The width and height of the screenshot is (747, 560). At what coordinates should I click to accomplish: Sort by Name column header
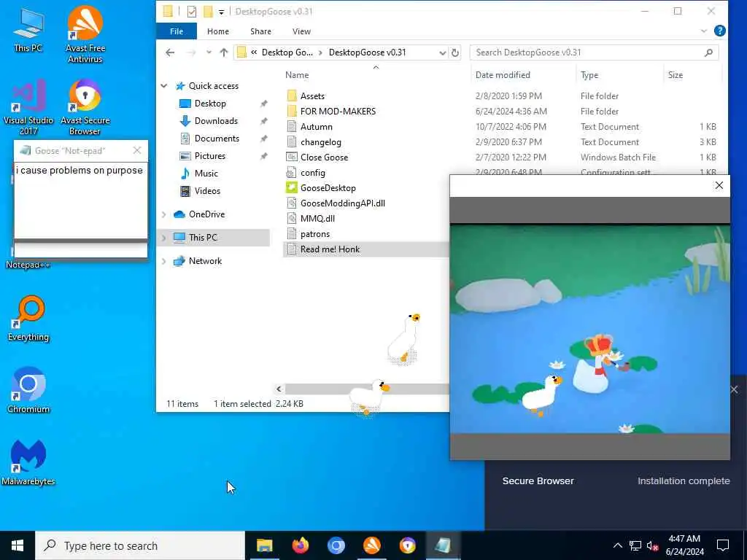297,75
